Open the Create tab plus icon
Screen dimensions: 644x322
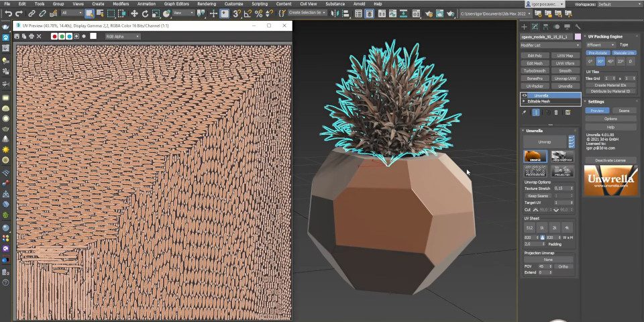(x=524, y=27)
